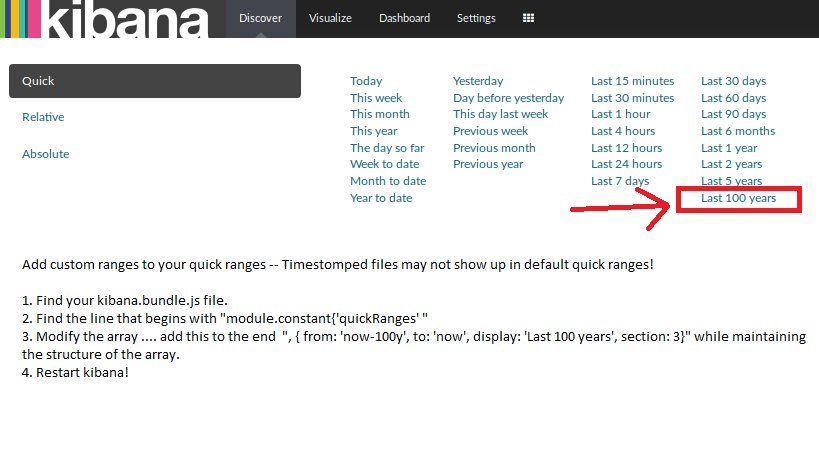Choose the Yesterday range
The height and width of the screenshot is (469, 819).
[478, 81]
